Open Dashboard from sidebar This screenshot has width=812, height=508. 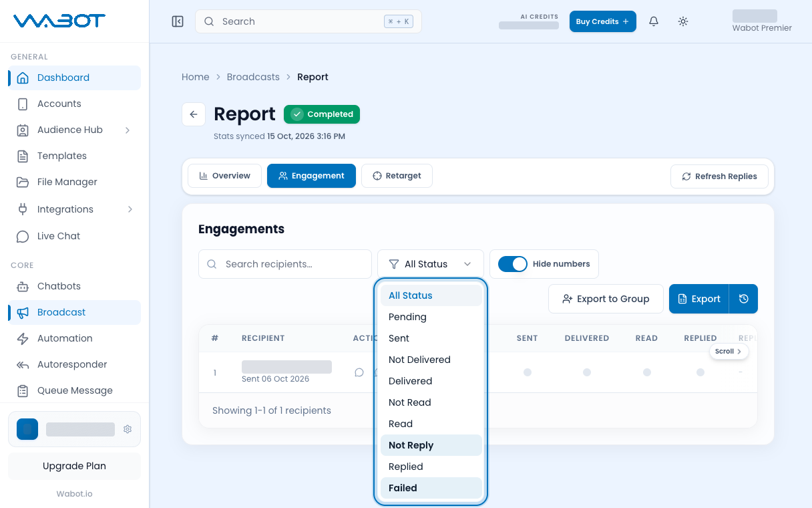[x=75, y=78]
